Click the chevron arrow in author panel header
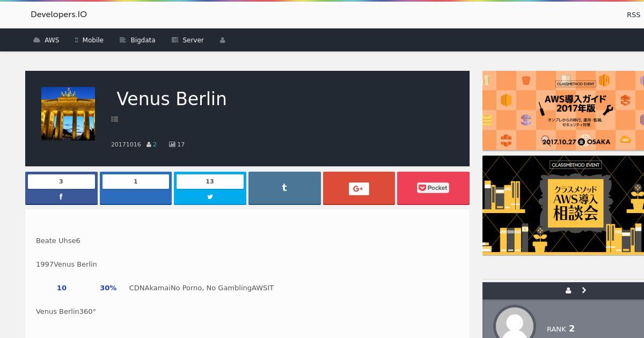Viewport: 644px width, 338px height. pyautogui.click(x=584, y=290)
